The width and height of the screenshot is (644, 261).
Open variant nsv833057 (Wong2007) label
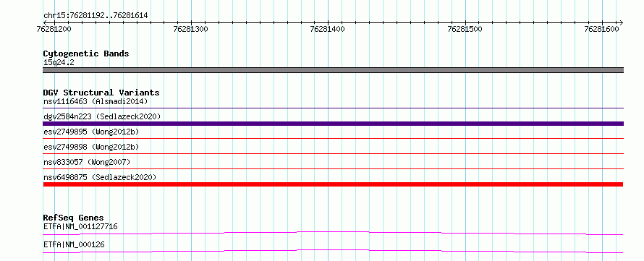click(87, 162)
